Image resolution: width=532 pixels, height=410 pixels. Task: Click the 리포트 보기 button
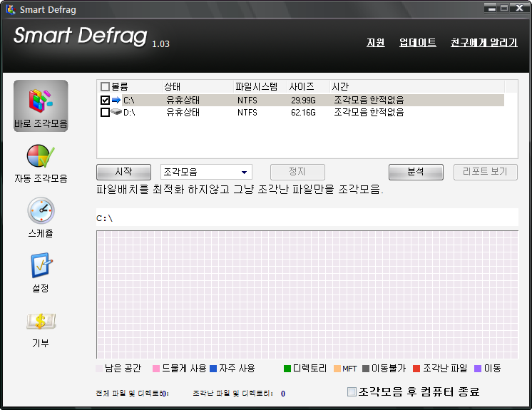click(485, 172)
